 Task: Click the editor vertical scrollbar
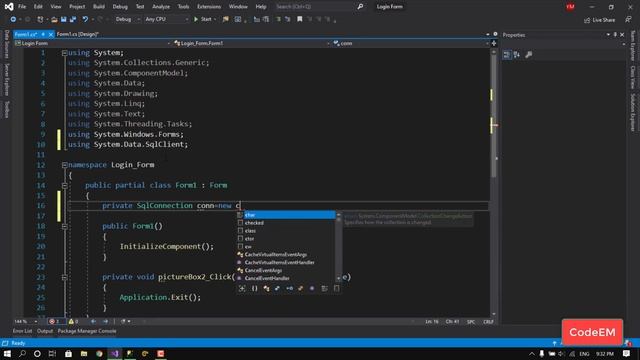click(x=493, y=183)
